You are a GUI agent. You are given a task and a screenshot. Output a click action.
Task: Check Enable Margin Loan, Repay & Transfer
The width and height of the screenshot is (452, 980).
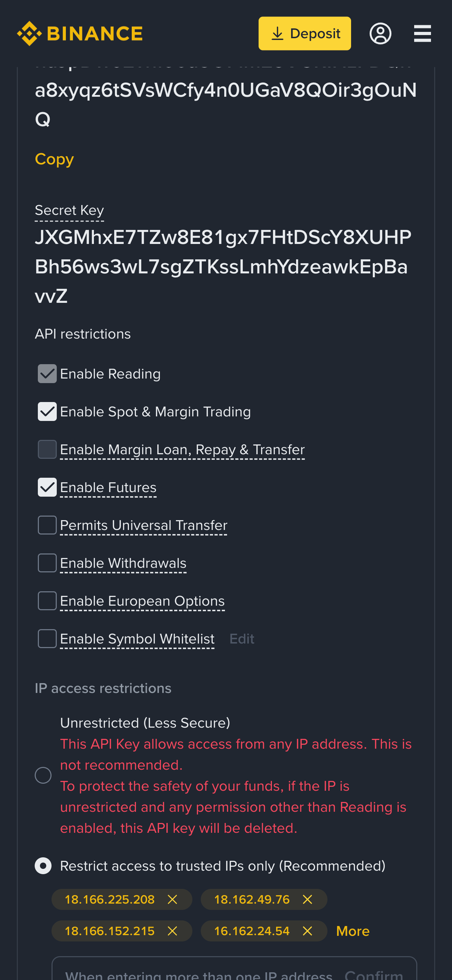point(47,449)
